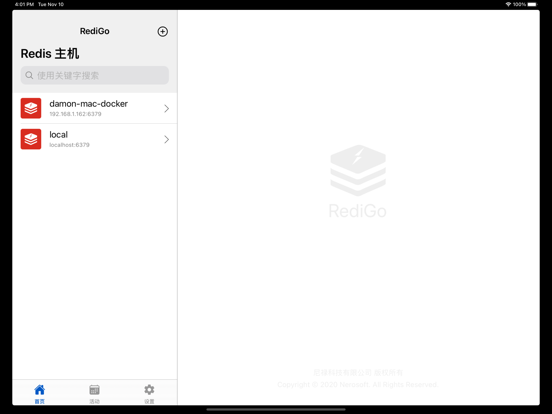Select the 192.168.1.162:6379 address text
552x414 pixels.
point(75,114)
